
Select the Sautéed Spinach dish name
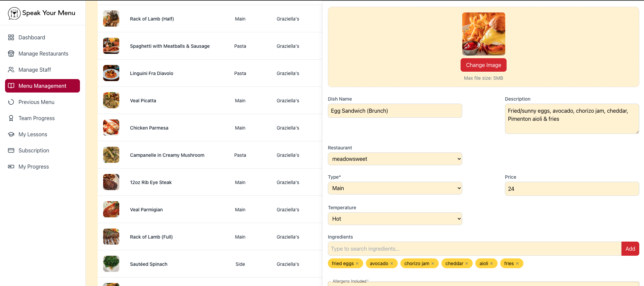[148, 264]
